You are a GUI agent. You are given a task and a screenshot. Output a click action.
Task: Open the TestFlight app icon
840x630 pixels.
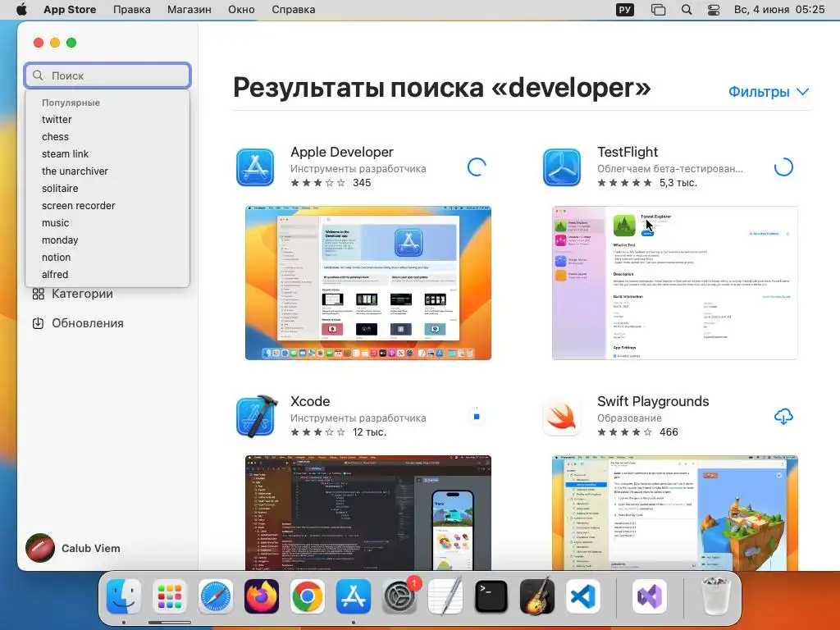[561, 167]
